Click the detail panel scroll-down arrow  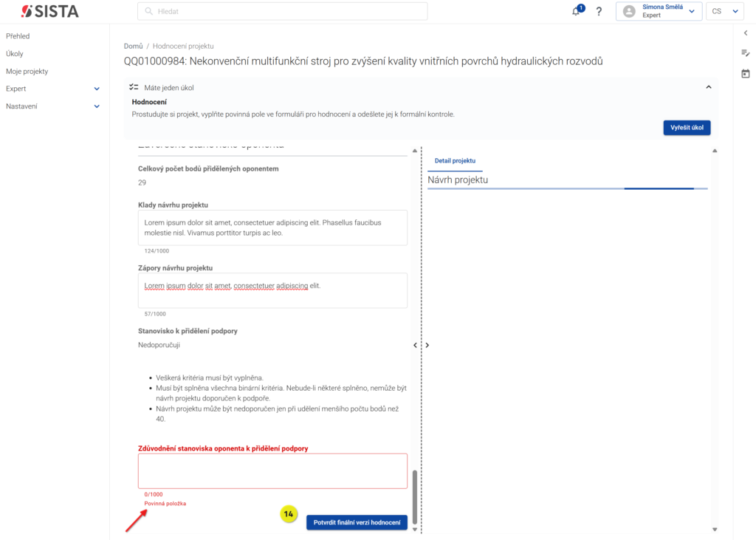click(715, 530)
